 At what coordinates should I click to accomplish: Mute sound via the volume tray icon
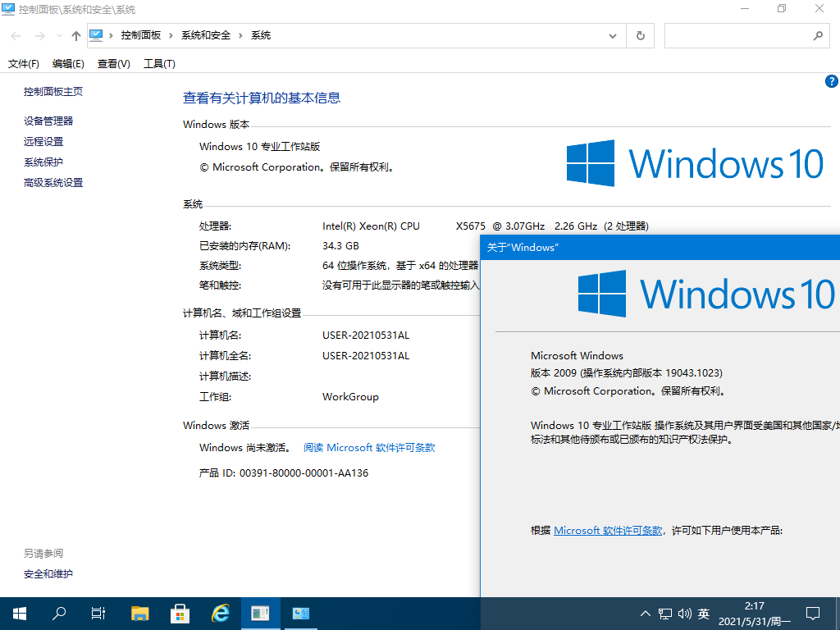click(x=685, y=613)
